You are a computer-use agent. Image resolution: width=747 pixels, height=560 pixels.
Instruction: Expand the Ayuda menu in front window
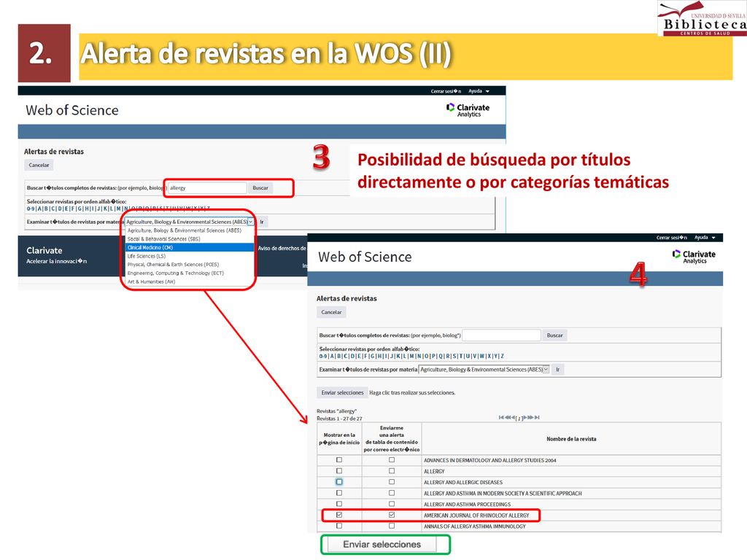pyautogui.click(x=705, y=238)
